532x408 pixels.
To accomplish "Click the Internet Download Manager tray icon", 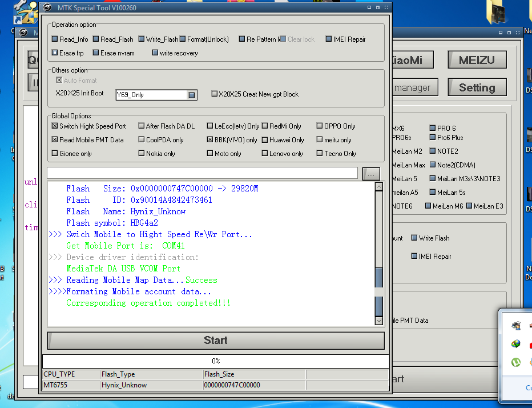I will 516,344.
